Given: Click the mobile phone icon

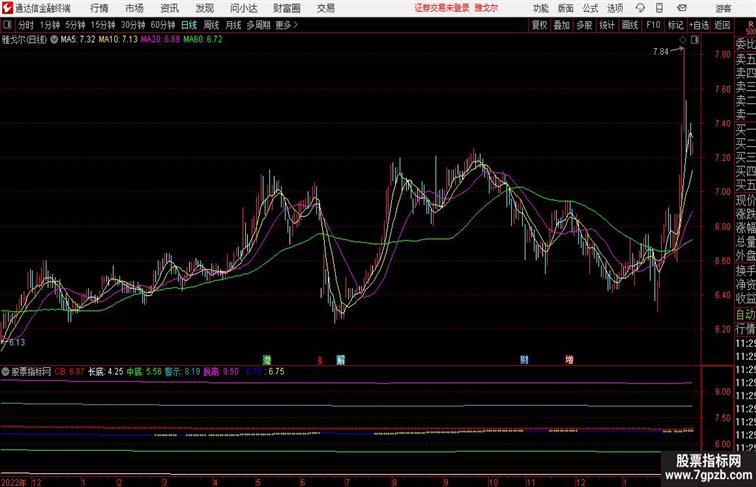Looking at the screenshot, I should [659, 8].
